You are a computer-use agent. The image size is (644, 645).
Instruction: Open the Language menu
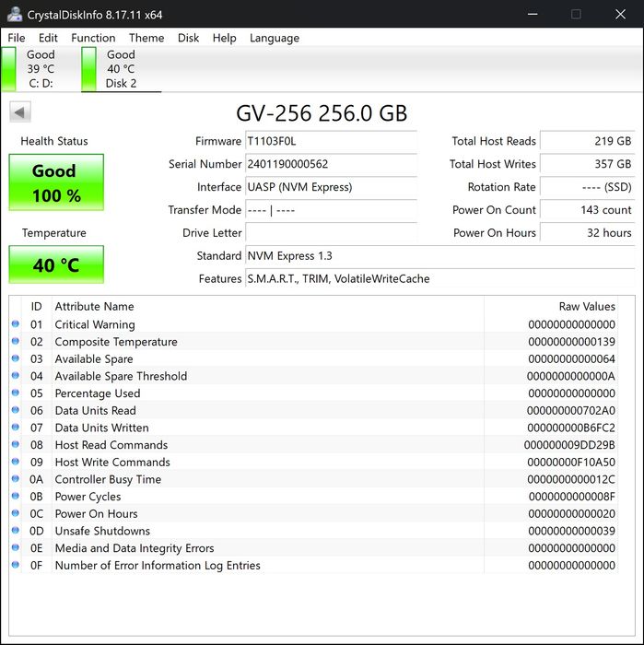tap(275, 38)
